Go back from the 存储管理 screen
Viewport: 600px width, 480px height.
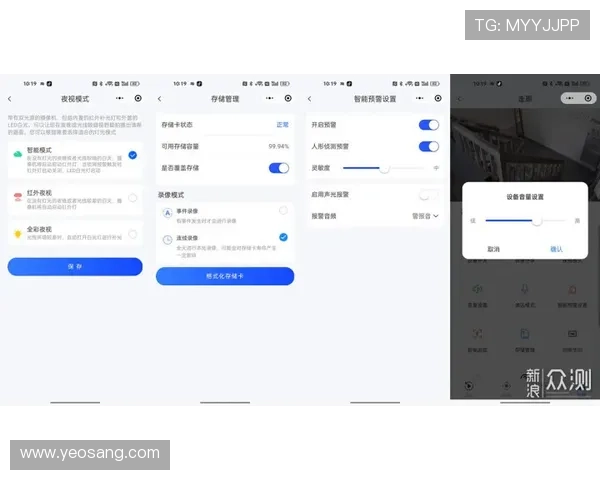[x=160, y=99]
